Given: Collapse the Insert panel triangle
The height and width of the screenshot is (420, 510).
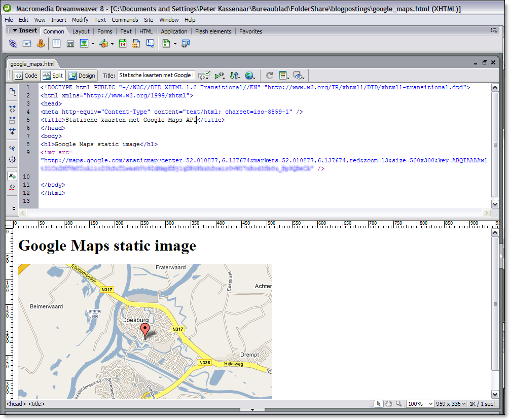Looking at the screenshot, I should (15, 30).
